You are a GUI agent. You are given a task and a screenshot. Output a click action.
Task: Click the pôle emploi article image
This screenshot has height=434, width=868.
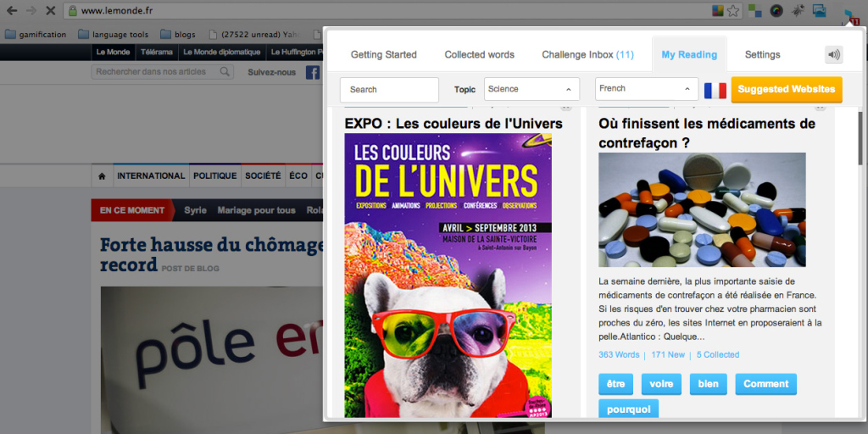coord(211,359)
